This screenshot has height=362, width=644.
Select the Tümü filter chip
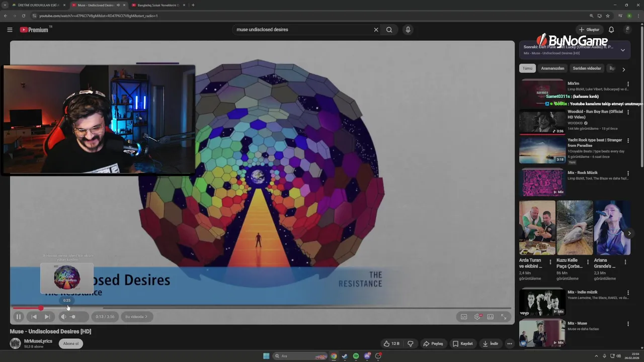click(527, 68)
